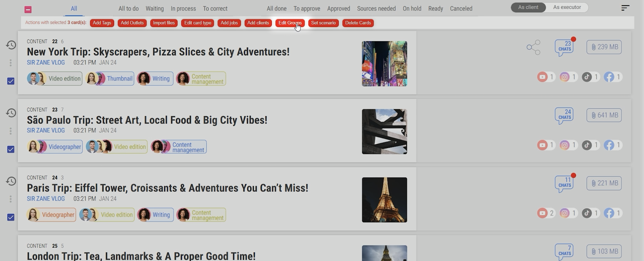This screenshot has height=261, width=644.
Task: Open the 23 chats icon for New York Trip
Action: (564, 47)
